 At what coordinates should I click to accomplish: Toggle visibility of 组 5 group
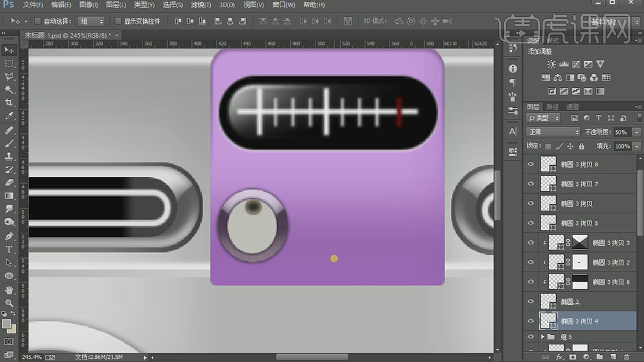coord(531,337)
